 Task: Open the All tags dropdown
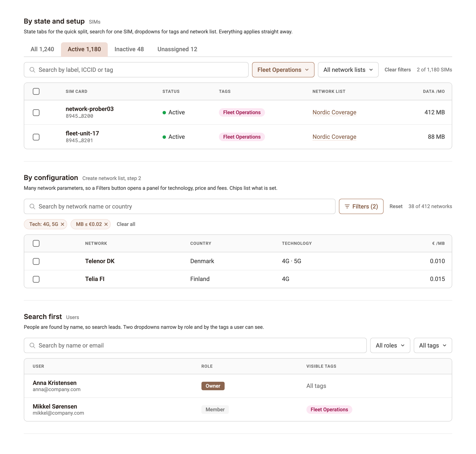433,345
